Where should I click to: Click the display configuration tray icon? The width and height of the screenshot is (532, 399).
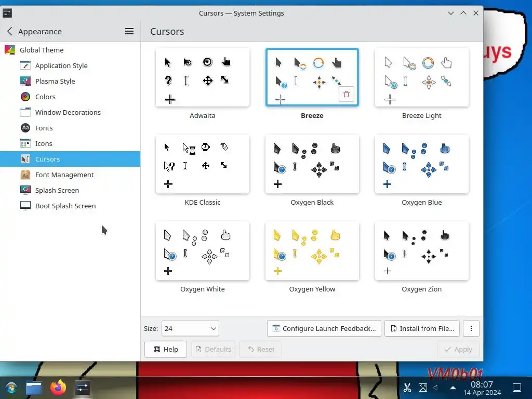(423, 388)
